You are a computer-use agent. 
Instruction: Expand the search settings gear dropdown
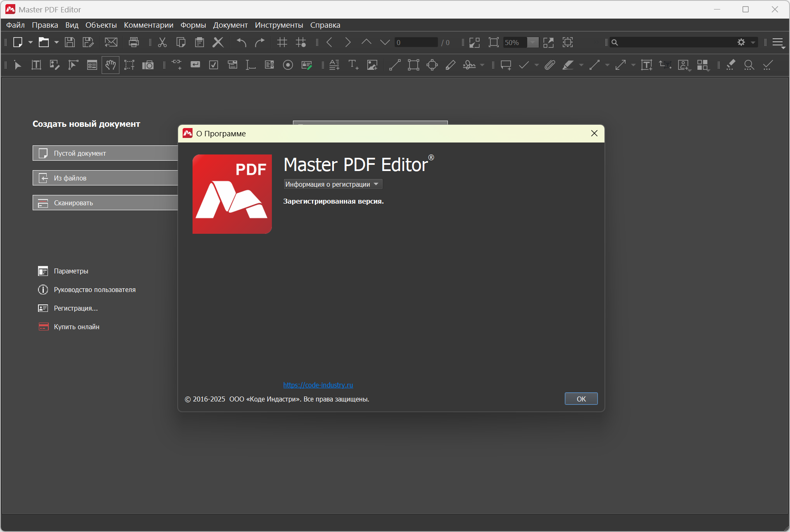(746, 42)
